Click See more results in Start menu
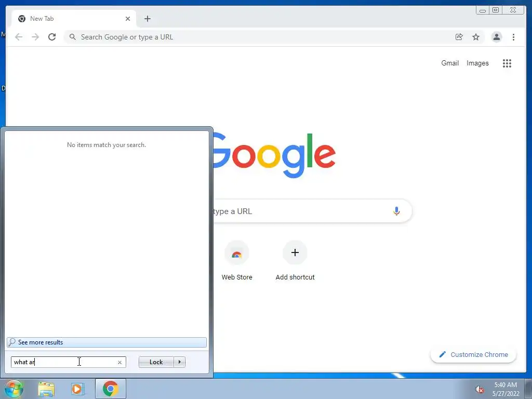Viewport: 532px width, 399px height. pyautogui.click(x=107, y=342)
